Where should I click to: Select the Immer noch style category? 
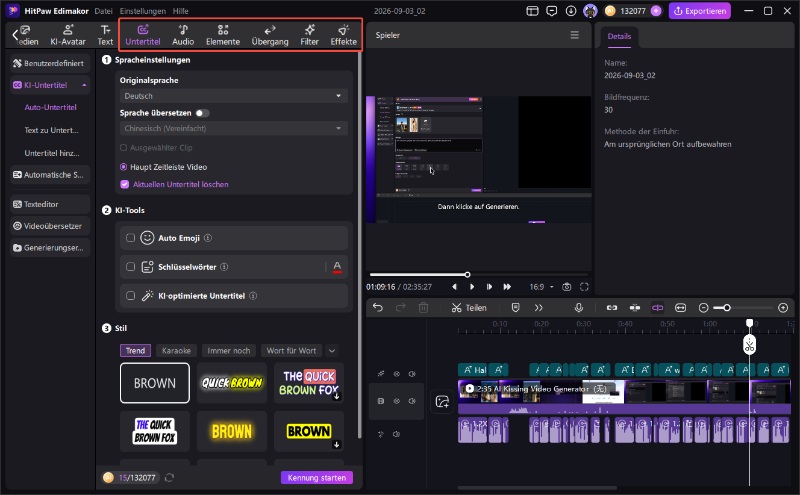[x=229, y=351]
